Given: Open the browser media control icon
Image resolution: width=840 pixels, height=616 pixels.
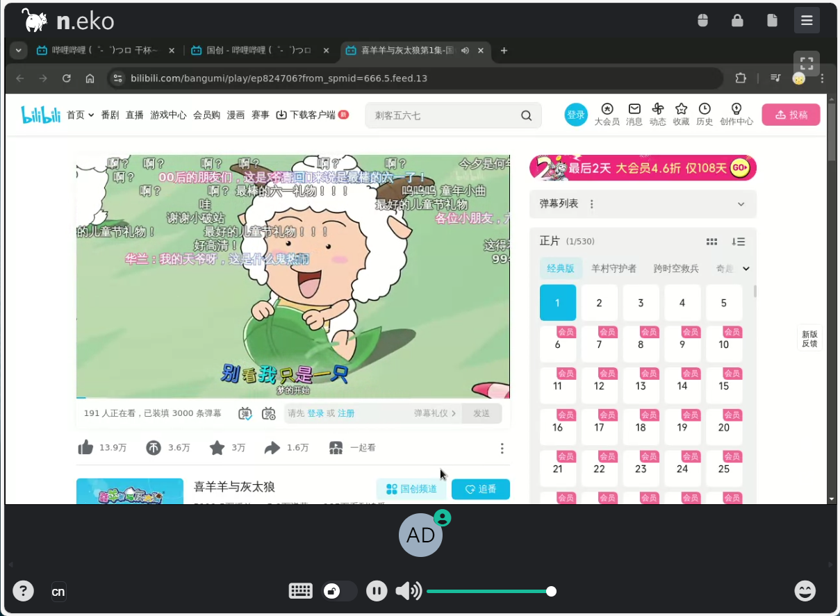Looking at the screenshot, I should (775, 78).
